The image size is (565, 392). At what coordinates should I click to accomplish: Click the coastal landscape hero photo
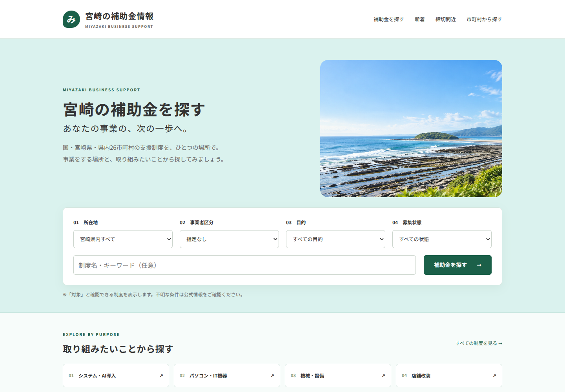(x=411, y=129)
